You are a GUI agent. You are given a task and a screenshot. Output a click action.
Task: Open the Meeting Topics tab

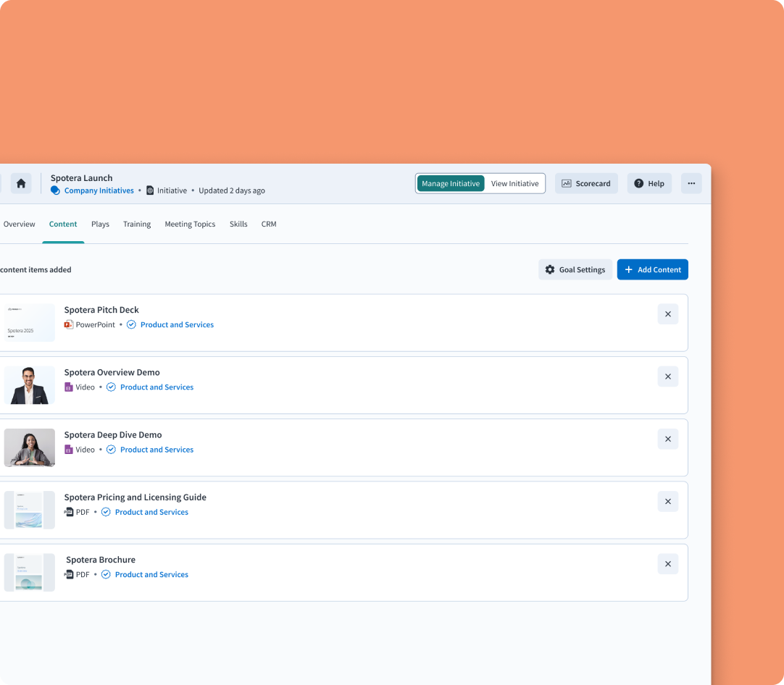[x=190, y=224]
